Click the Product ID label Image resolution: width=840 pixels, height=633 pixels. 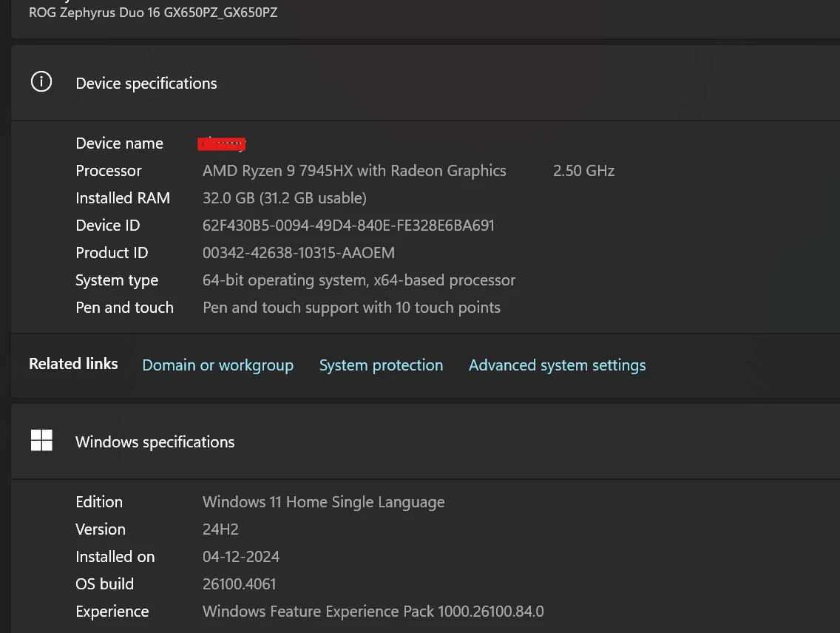(112, 253)
